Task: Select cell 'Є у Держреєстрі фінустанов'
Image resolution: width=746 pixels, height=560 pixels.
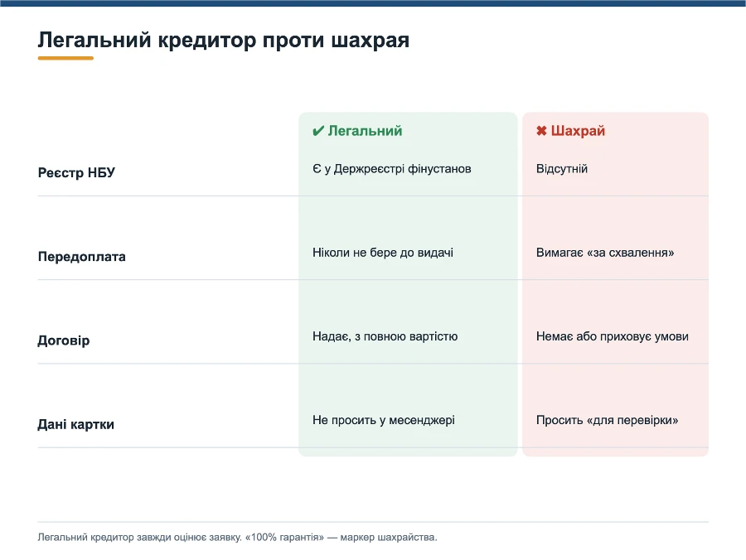Action: 392,169
